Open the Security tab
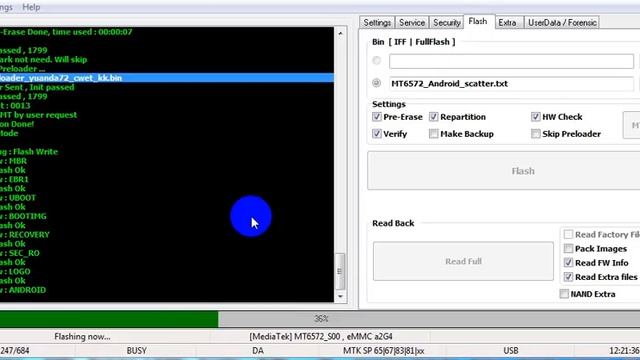Image resolution: width=640 pixels, height=360 pixels. pyautogui.click(x=446, y=22)
